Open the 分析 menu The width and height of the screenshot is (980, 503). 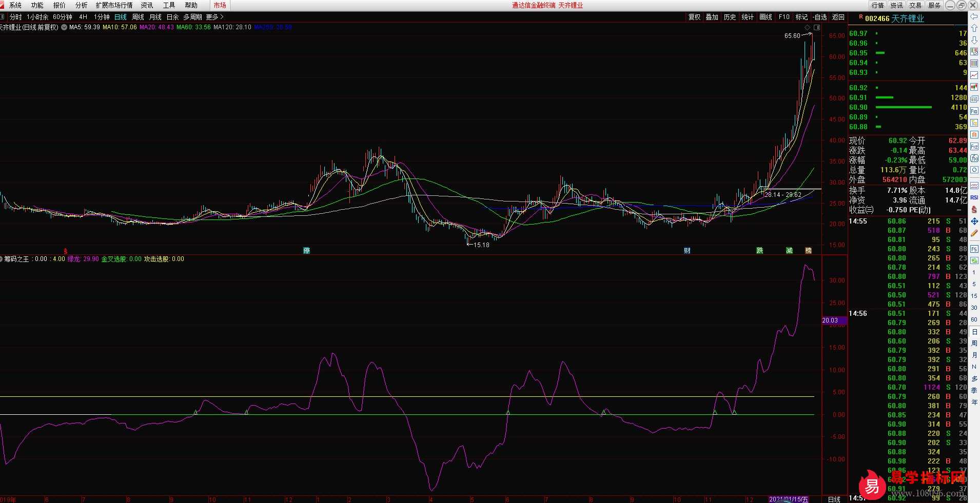point(81,5)
